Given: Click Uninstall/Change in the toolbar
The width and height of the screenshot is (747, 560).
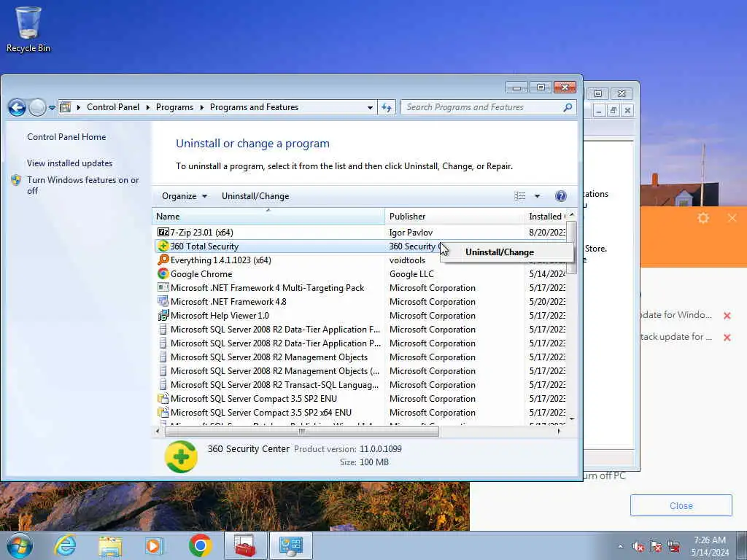Looking at the screenshot, I should (255, 196).
